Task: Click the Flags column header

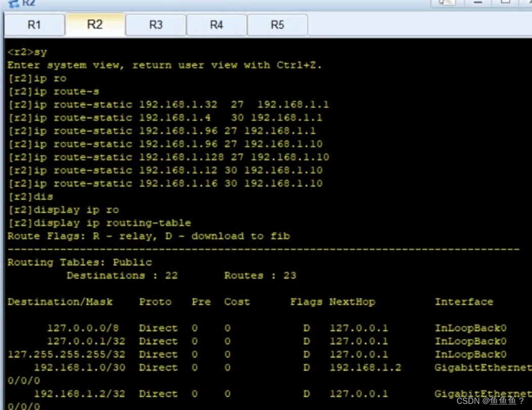Action: point(306,302)
